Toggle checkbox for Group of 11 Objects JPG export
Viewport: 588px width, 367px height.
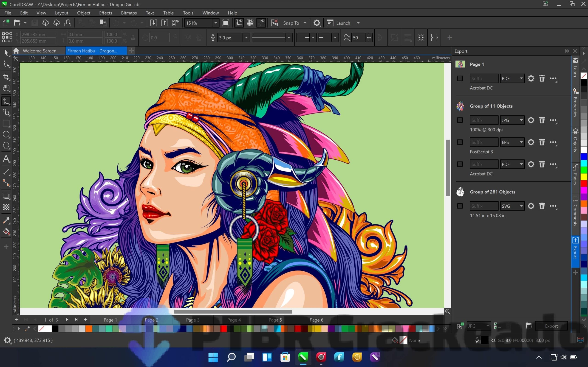click(x=460, y=120)
